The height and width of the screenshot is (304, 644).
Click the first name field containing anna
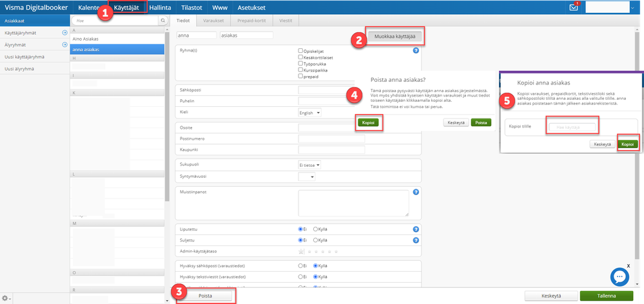(x=197, y=35)
